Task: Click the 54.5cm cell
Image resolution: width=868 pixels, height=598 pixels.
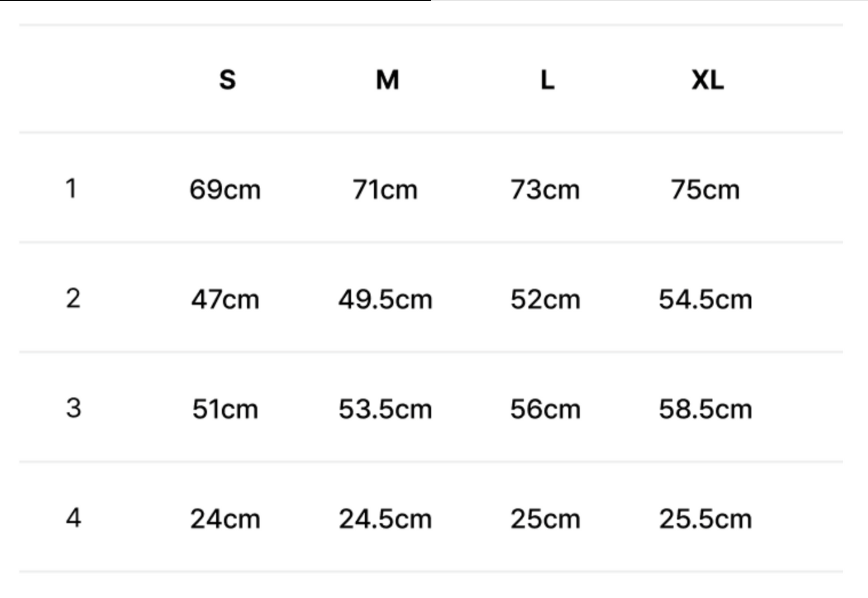Action: (705, 300)
